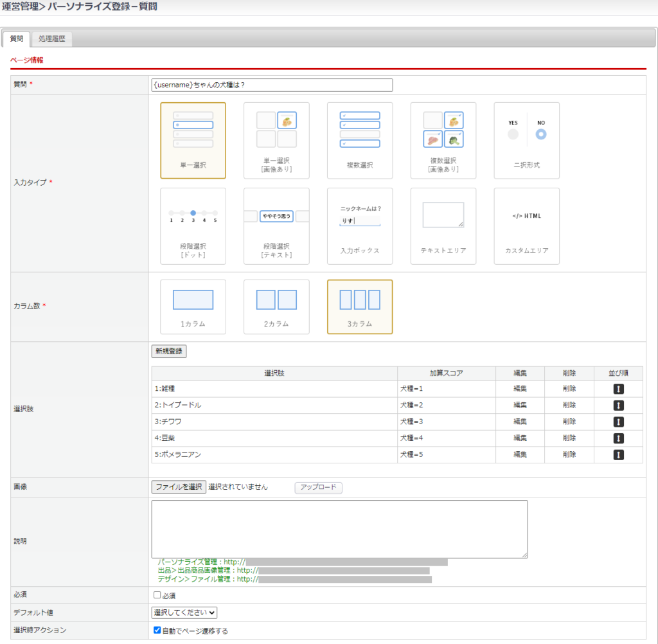Screen dimensions: 658x644
Task: Select the 1カラム column layout
Action: pyautogui.click(x=193, y=307)
